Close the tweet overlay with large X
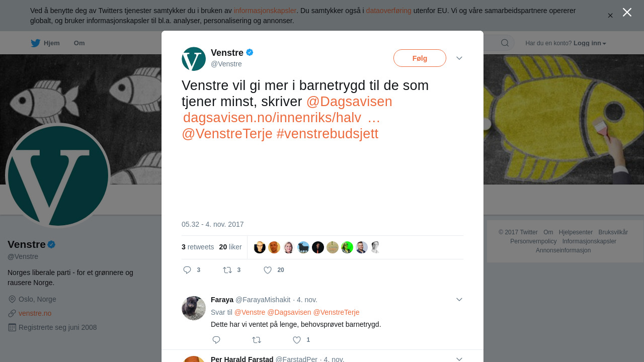Image resolution: width=644 pixels, height=362 pixels. click(x=627, y=12)
